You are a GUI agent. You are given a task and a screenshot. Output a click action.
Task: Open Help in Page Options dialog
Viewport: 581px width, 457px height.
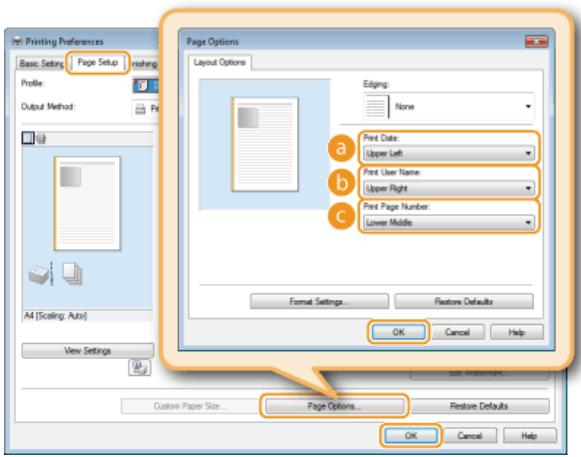click(517, 332)
